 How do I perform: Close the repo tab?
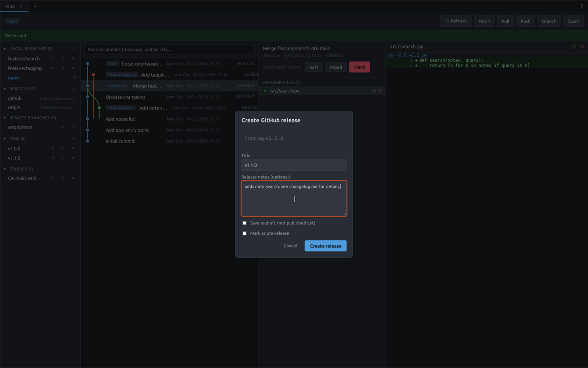point(21,6)
